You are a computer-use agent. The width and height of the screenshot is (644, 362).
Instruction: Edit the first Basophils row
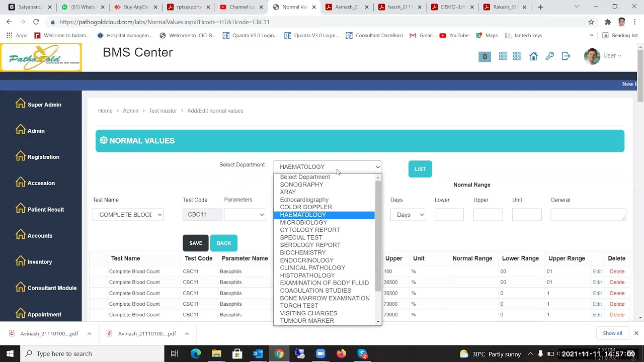click(597, 271)
